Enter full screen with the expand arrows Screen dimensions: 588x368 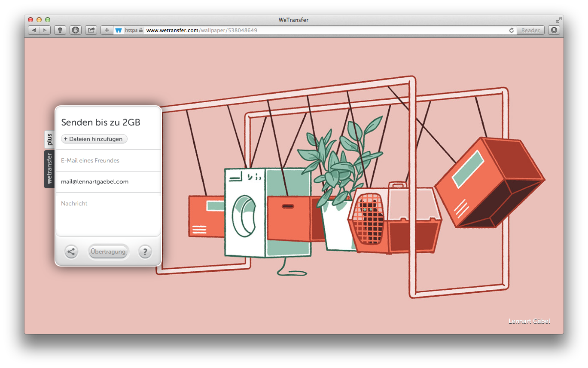(558, 20)
